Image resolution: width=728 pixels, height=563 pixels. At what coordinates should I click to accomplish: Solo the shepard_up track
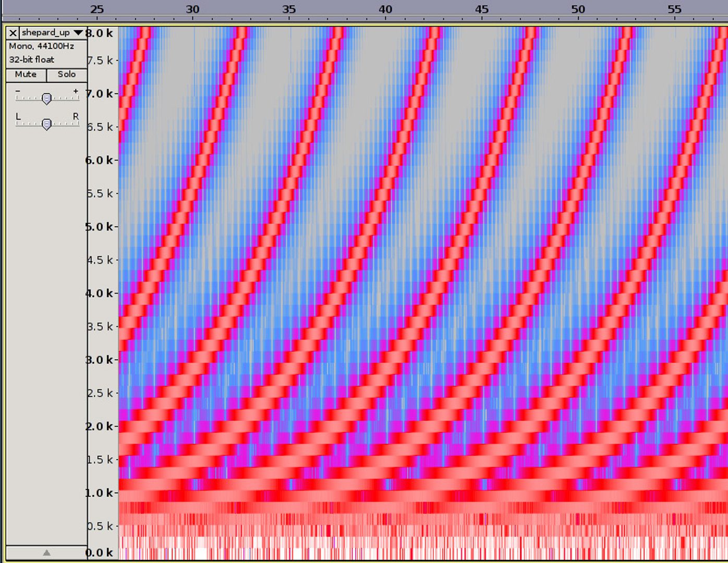pos(67,75)
